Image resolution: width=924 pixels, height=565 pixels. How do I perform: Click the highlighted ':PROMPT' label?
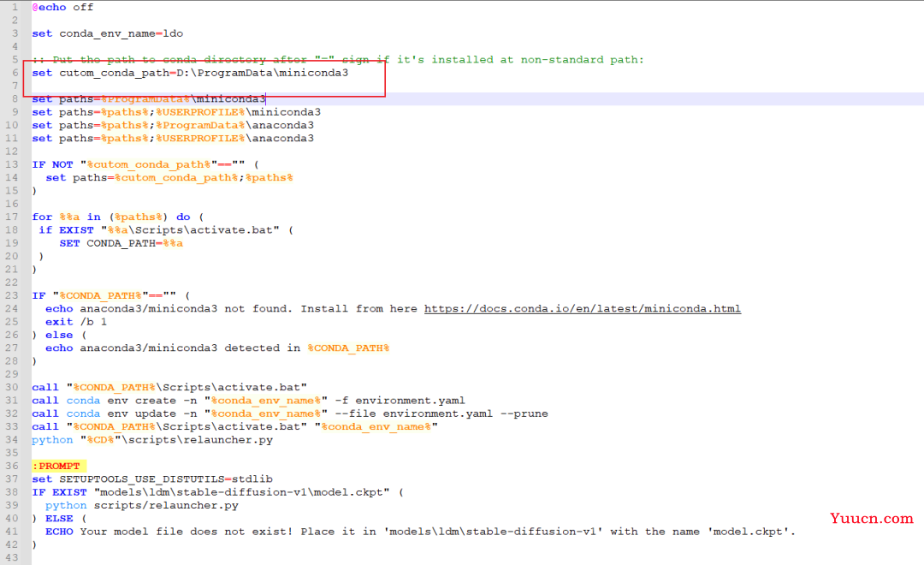56,466
